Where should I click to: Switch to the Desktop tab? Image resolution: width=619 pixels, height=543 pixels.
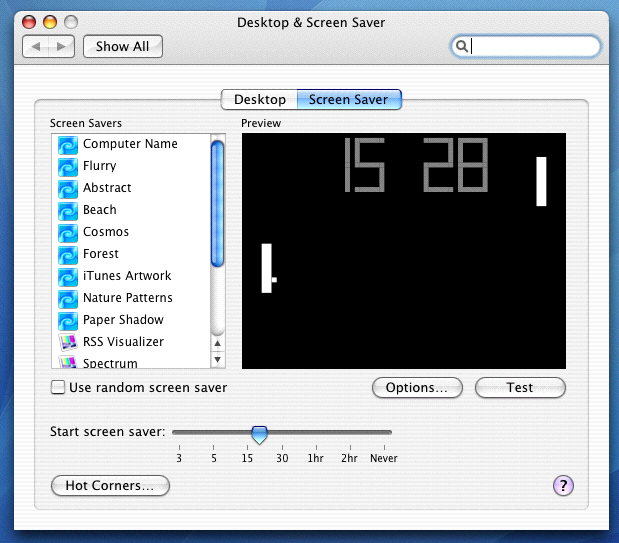point(259,100)
